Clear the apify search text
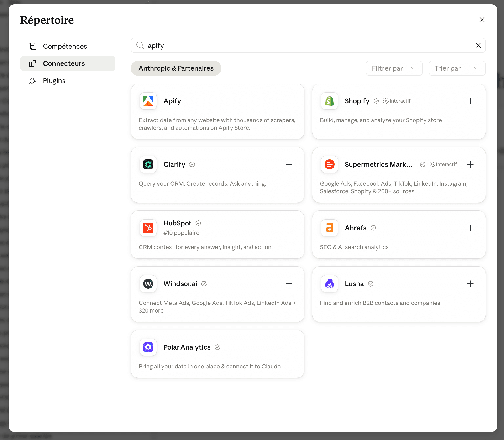504x440 pixels. pyautogui.click(x=478, y=45)
